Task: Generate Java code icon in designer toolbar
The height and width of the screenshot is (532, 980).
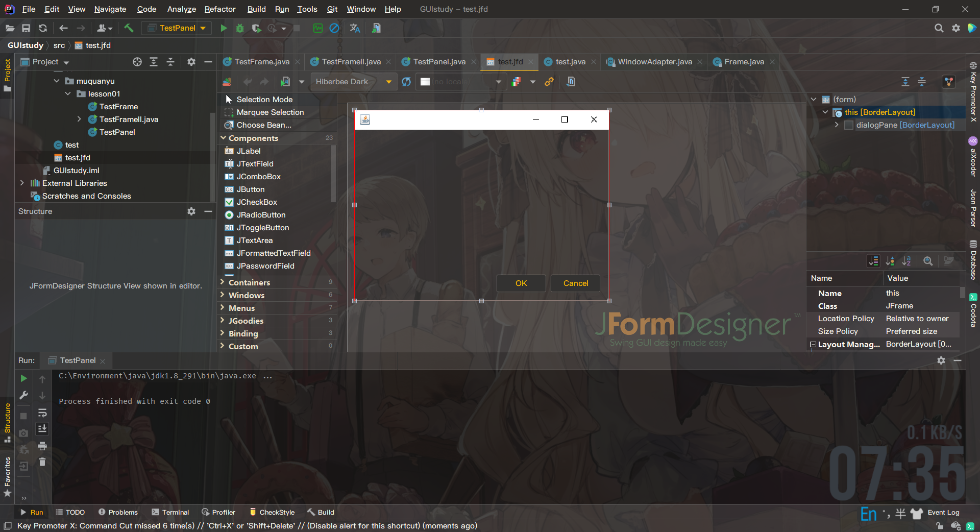Action: point(571,82)
